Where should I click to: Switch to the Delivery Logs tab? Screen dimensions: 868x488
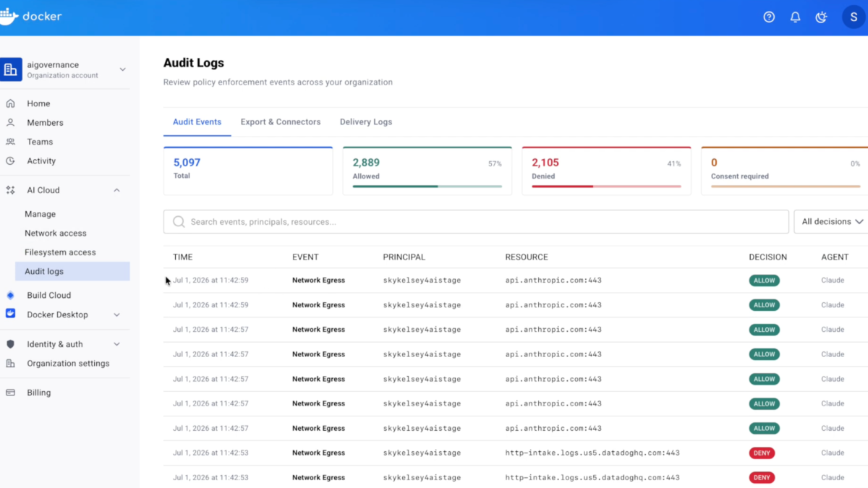[366, 122]
